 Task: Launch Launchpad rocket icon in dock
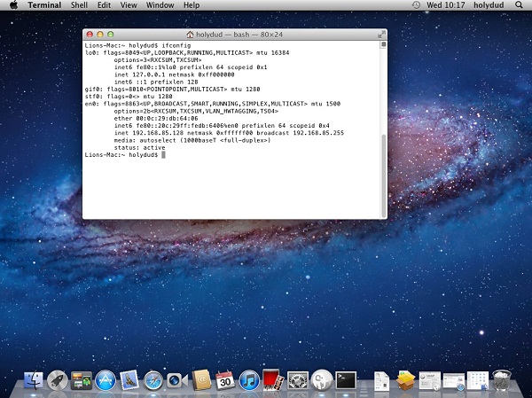(x=59, y=381)
